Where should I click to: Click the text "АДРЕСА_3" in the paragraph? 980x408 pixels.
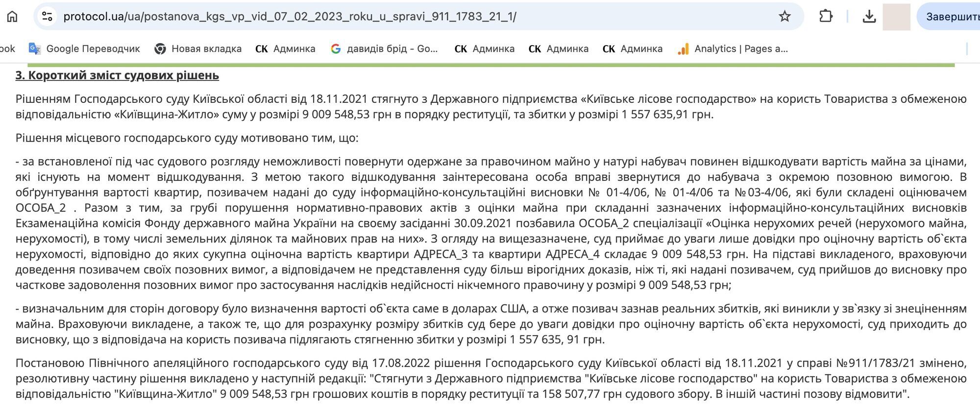click(441, 255)
